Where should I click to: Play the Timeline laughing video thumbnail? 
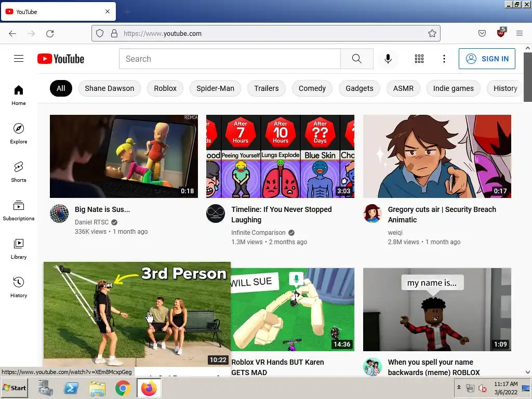tap(280, 156)
